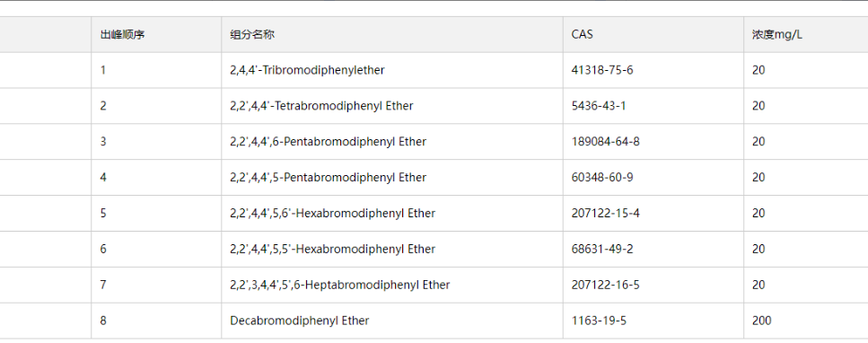Click CAS number 60348-60-9
Image resolution: width=868 pixels, height=343 pixels.
[x=602, y=177]
